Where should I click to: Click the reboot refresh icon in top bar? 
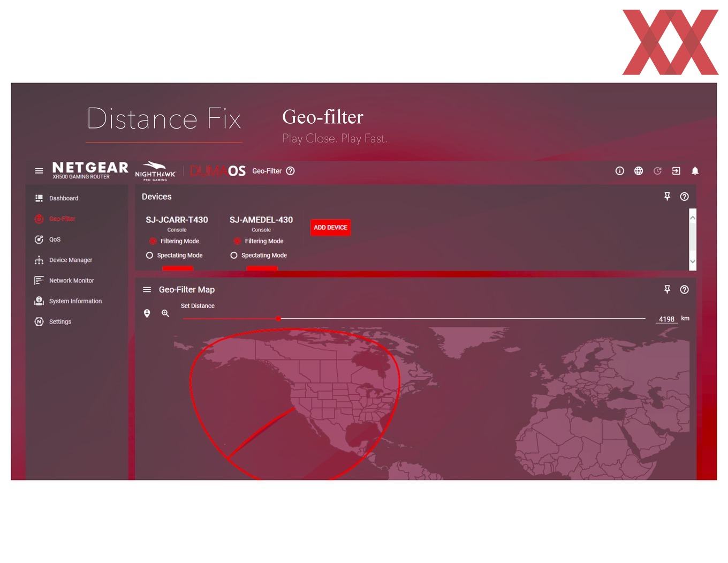point(657,171)
